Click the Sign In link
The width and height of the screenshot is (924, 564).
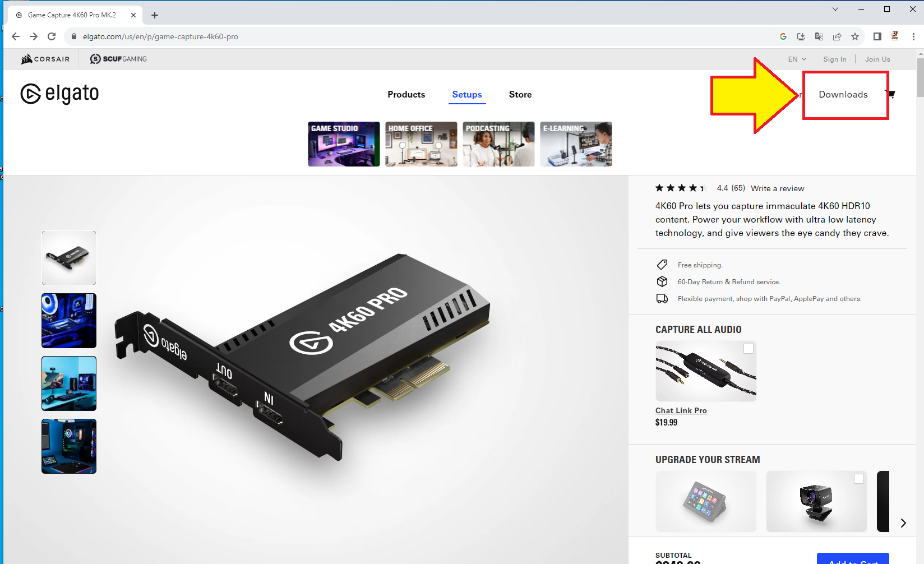point(834,59)
